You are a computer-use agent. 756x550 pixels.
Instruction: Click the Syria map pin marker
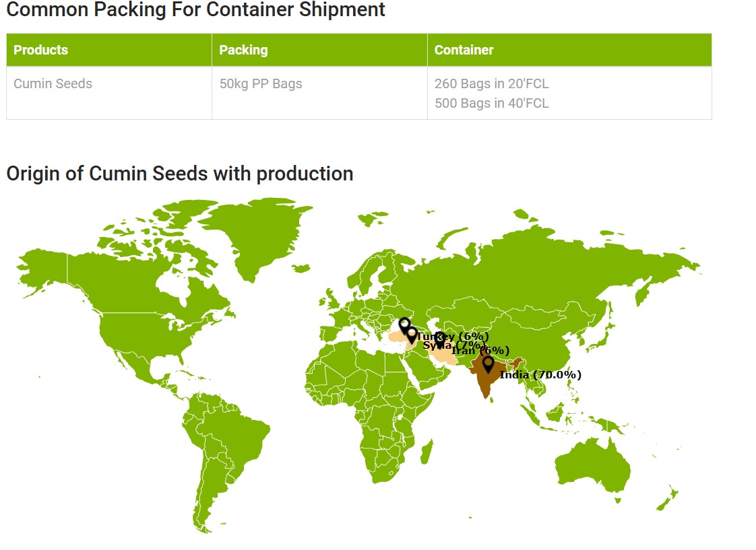[412, 335]
